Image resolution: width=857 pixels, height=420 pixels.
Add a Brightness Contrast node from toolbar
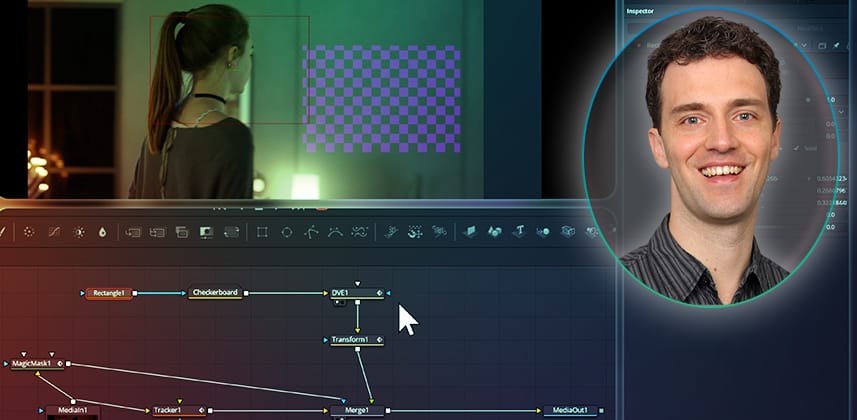point(79,232)
